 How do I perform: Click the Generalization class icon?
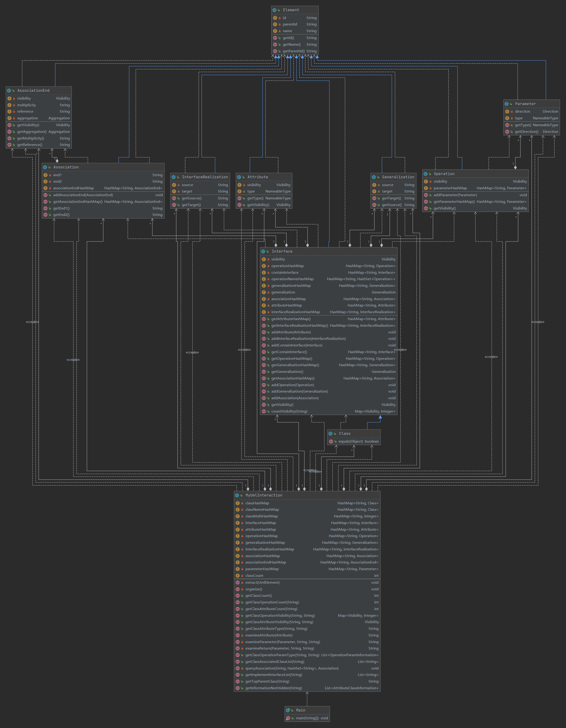(x=374, y=177)
